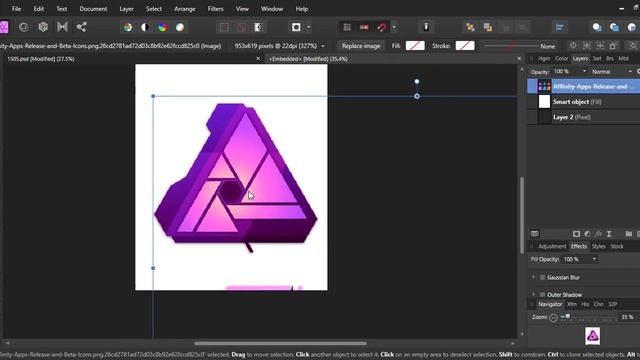
Task: Enable the Gaussian Blur effect checkbox
Action: coord(542,278)
